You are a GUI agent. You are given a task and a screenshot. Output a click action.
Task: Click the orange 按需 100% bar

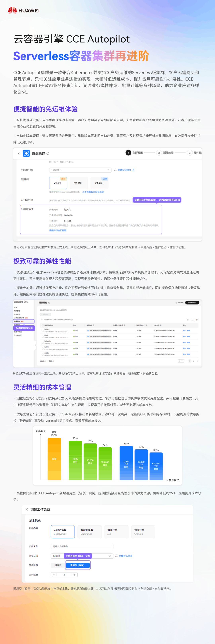pyautogui.click(x=54, y=459)
